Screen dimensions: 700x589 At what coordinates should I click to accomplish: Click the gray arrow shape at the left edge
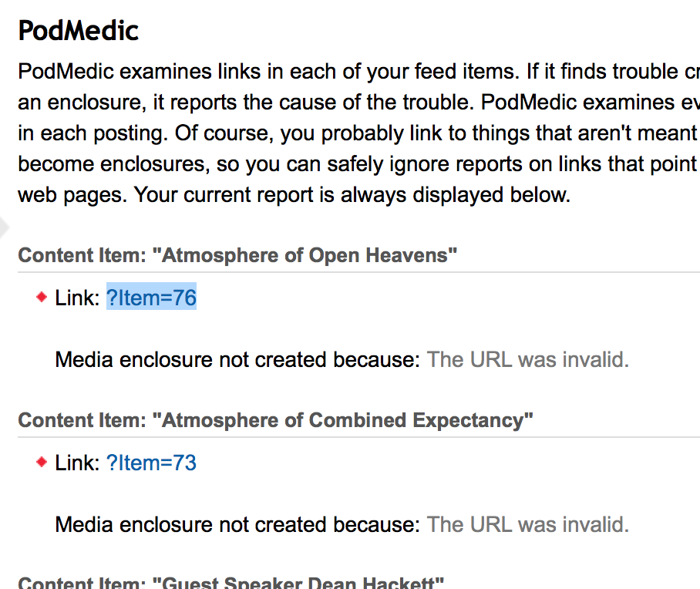tap(3, 227)
